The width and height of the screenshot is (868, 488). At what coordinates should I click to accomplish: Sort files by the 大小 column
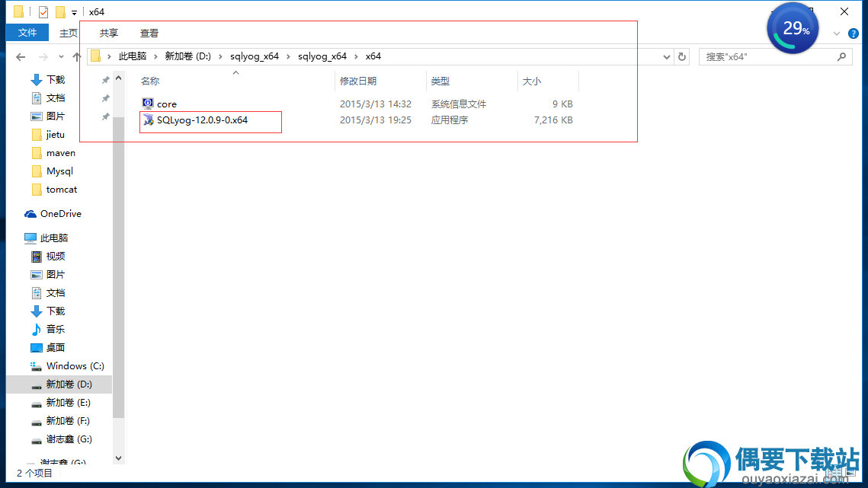coord(531,81)
